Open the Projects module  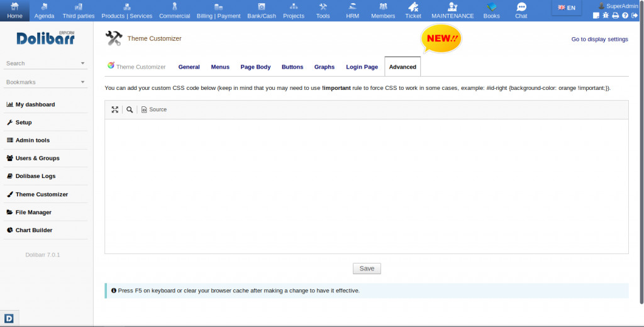pyautogui.click(x=294, y=11)
